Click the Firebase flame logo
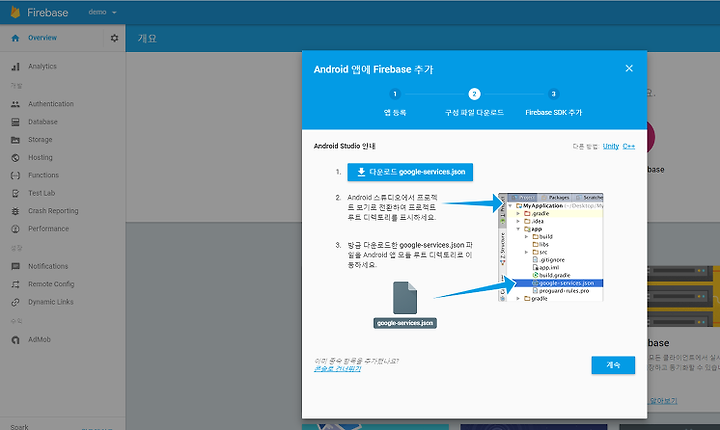 coord(15,12)
